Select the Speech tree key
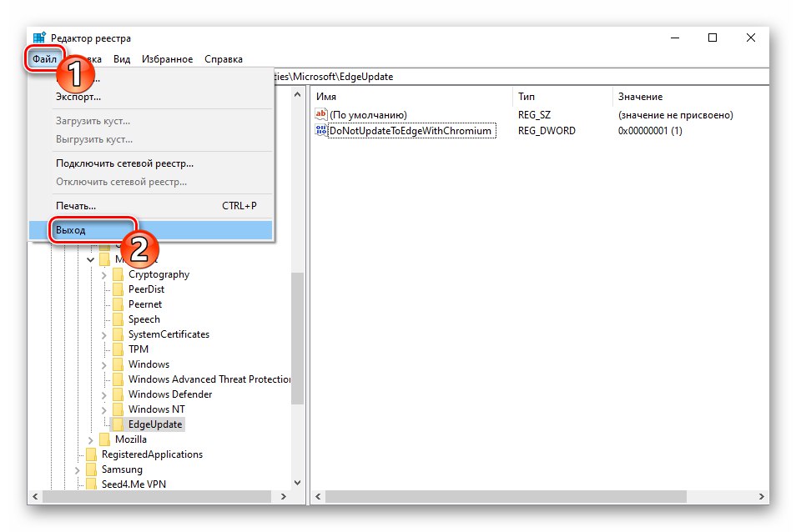This screenshot has width=796, height=532. click(144, 319)
